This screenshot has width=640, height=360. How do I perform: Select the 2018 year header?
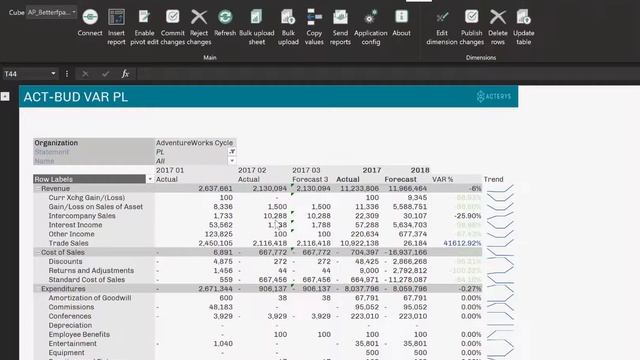(x=420, y=170)
